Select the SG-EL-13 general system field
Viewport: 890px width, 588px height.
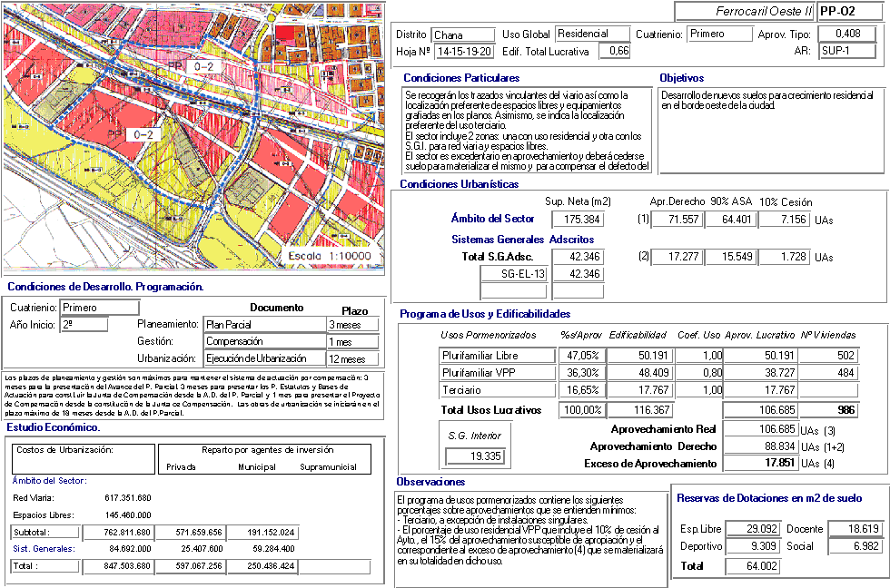pos(513,274)
